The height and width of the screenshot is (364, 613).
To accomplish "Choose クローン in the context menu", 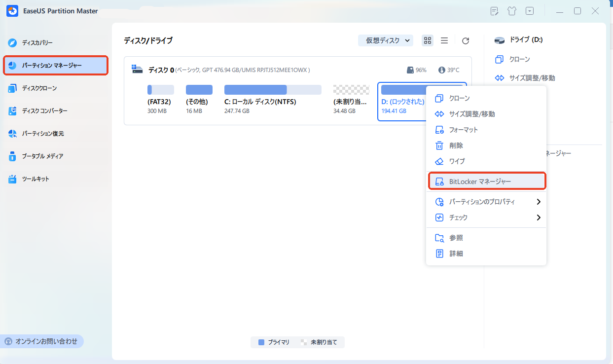I will pos(486,98).
